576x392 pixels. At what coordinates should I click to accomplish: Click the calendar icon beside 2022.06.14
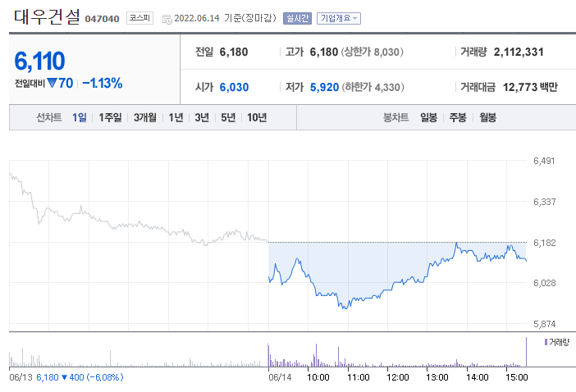(167, 19)
